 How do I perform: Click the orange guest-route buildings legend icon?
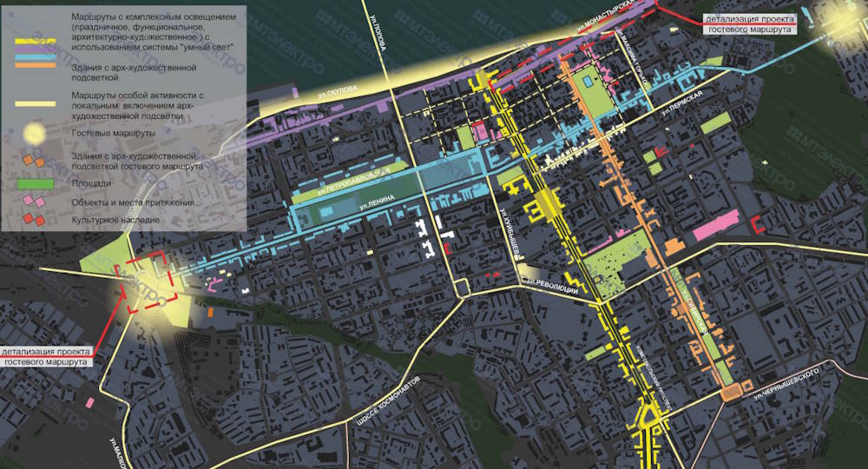(35, 159)
